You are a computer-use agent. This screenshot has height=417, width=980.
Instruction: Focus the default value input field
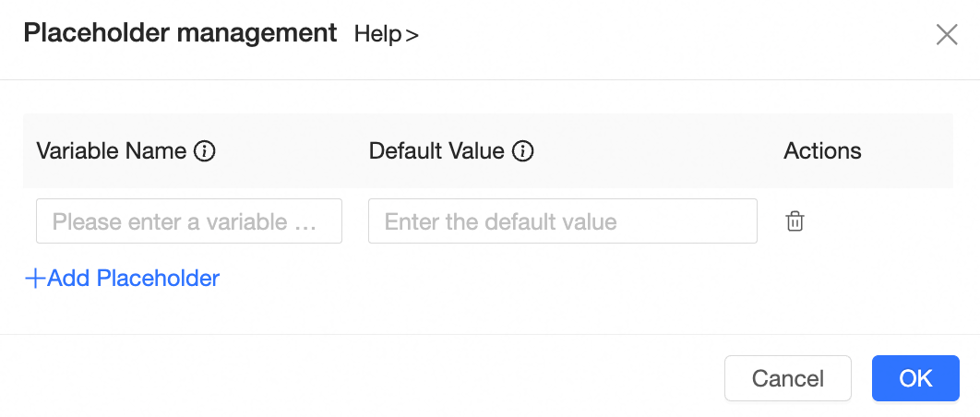pos(562,221)
